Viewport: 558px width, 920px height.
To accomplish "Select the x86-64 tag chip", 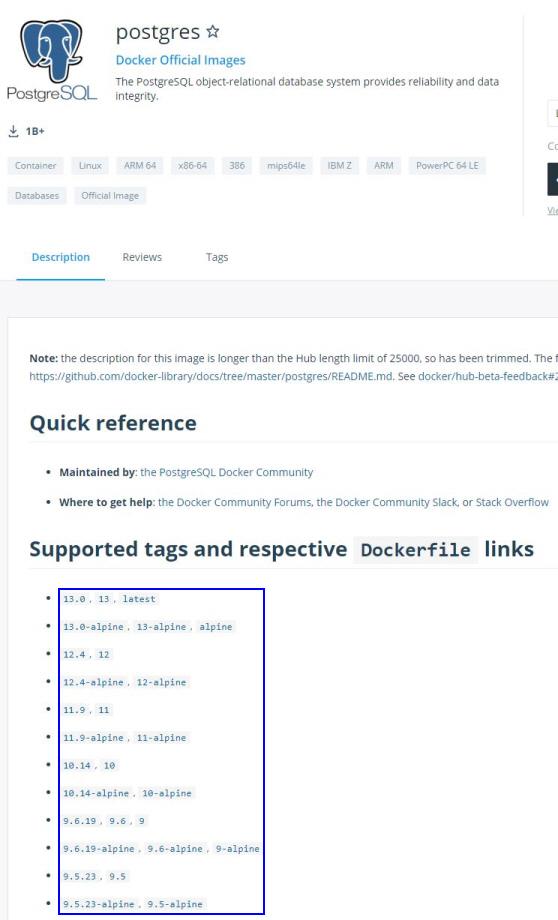I will coord(192,165).
